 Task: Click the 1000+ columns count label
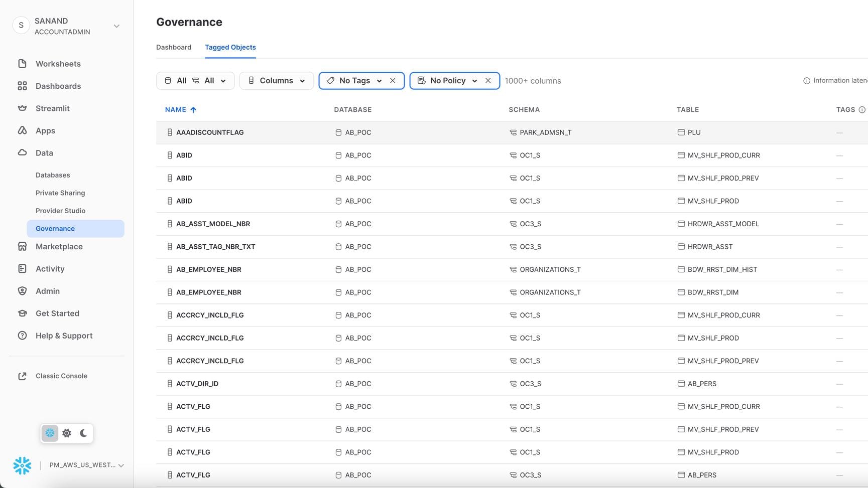click(x=533, y=81)
